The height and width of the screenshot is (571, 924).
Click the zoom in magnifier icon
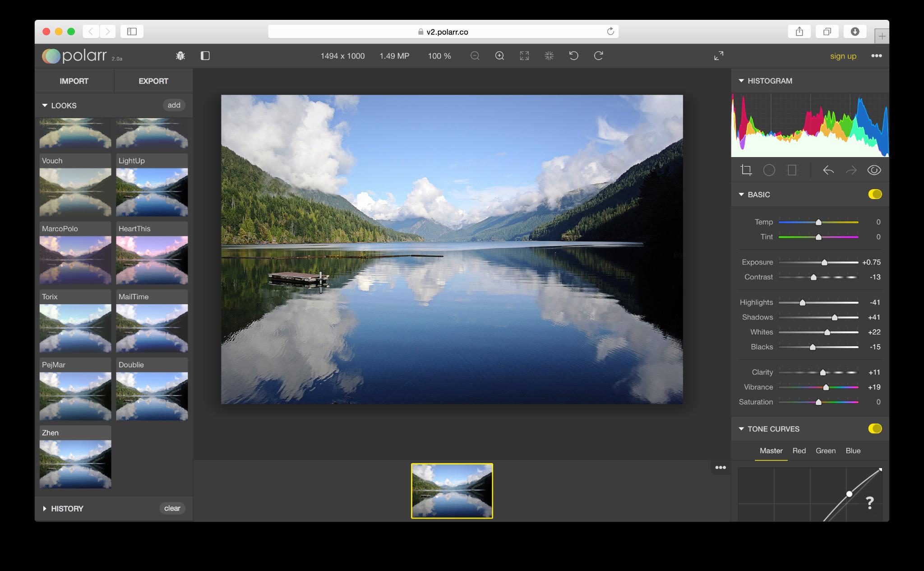pos(499,56)
